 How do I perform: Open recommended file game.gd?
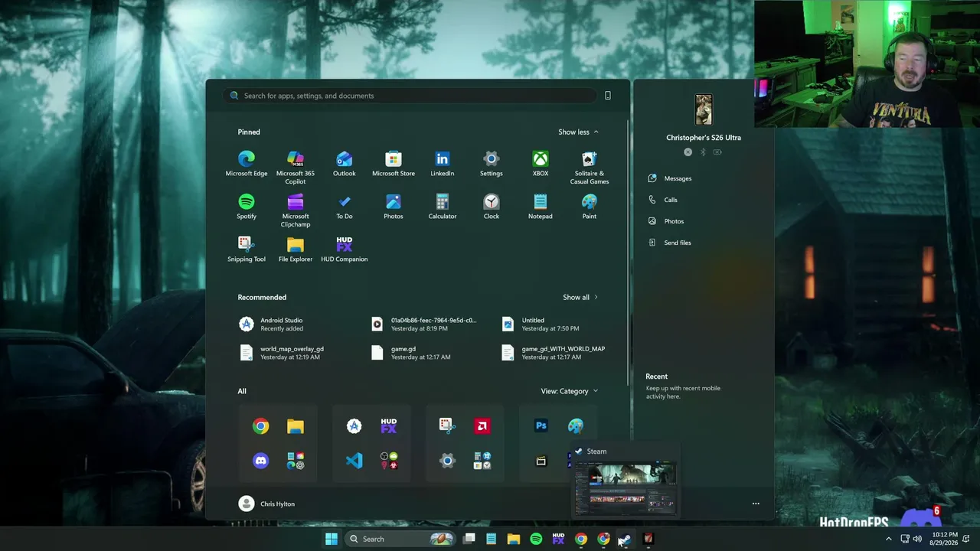pyautogui.click(x=410, y=352)
